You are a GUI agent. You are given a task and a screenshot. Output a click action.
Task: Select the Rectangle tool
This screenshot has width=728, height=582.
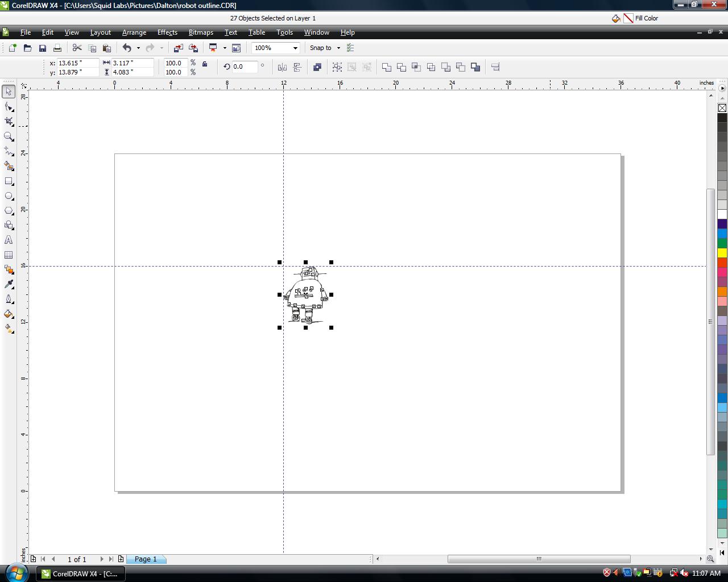pyautogui.click(x=9, y=181)
